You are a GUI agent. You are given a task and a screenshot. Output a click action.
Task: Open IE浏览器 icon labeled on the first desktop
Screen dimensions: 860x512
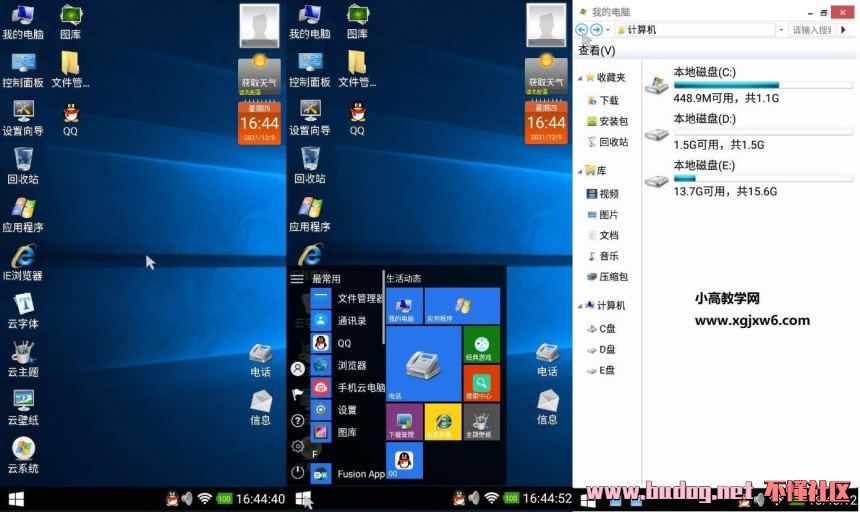(x=23, y=262)
